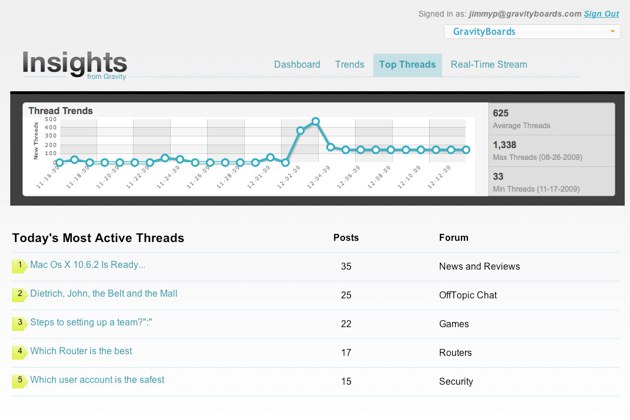Open the Steps to setting up a team thread
The image size is (630, 420).
click(x=97, y=322)
